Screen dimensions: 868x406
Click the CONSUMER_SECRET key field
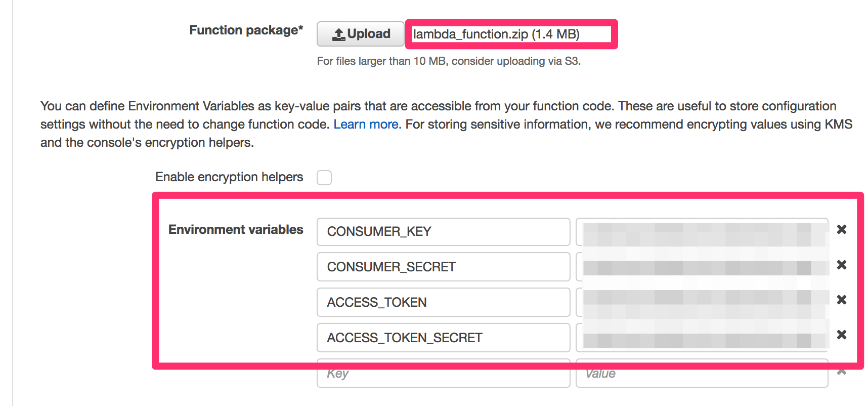coord(443,267)
